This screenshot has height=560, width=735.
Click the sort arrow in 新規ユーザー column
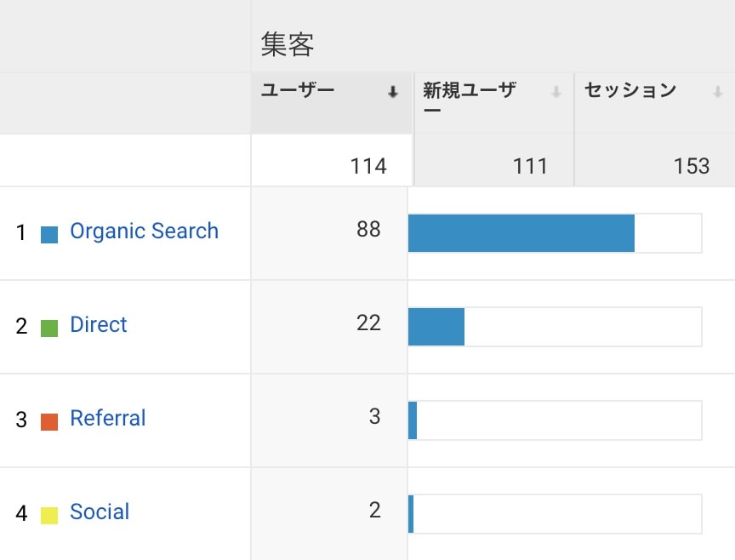[556, 92]
